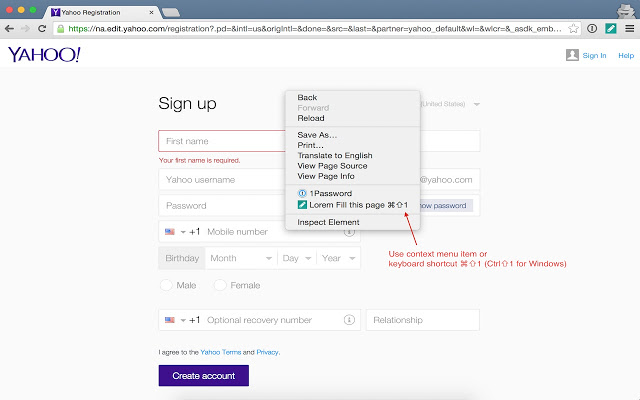Viewport: 640px width, 400px height.
Task: Click info icon in optional recovery number field
Action: click(x=349, y=320)
